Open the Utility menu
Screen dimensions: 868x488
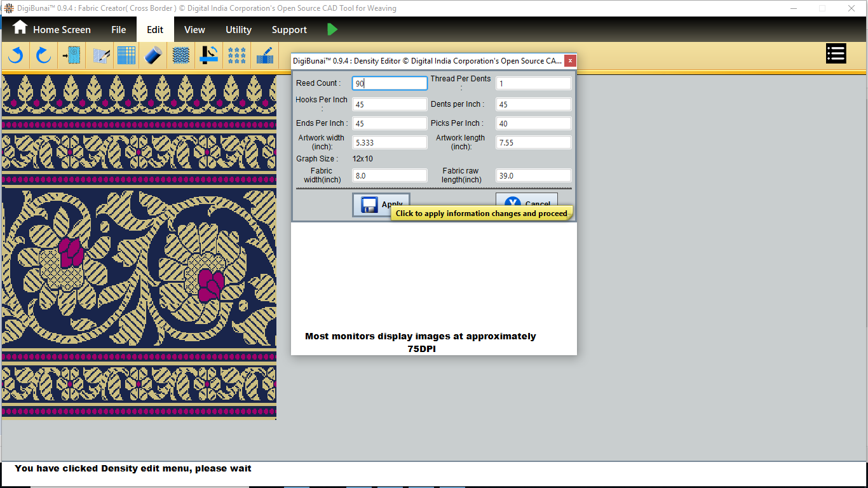click(x=238, y=30)
